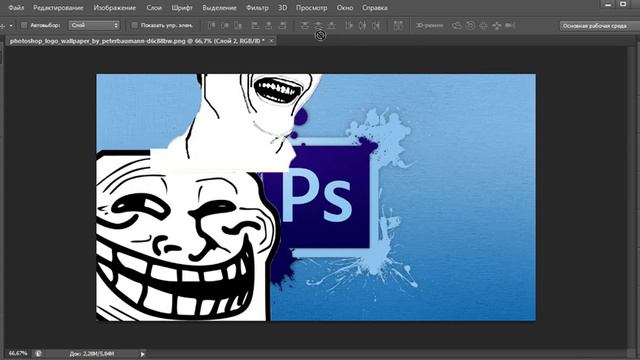Open the Изображение menu
Screen dimensions: 640x360
click(x=115, y=7)
